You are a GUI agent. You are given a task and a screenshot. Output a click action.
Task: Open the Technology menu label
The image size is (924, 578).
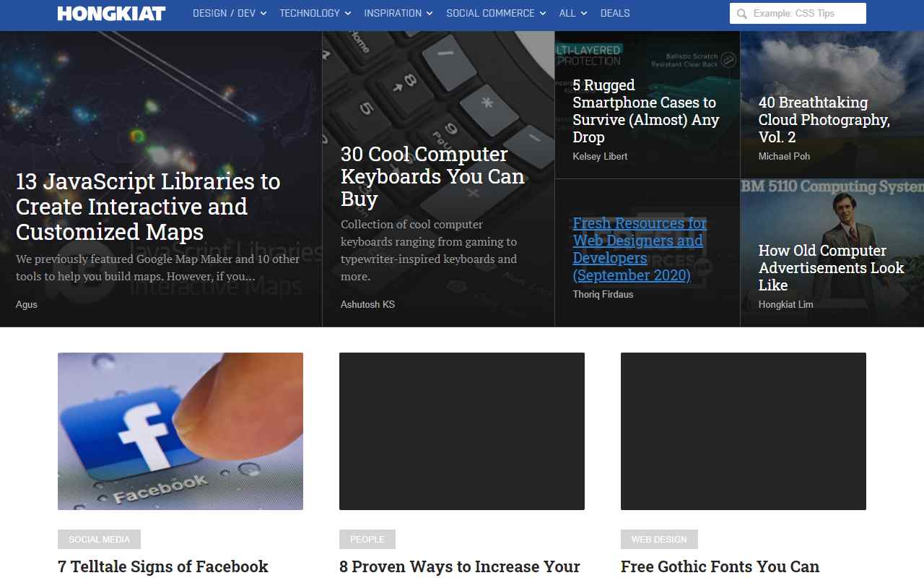[310, 13]
